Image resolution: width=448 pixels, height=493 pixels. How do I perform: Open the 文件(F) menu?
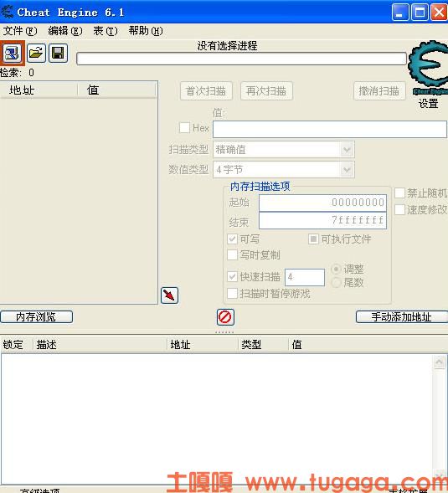tap(20, 31)
